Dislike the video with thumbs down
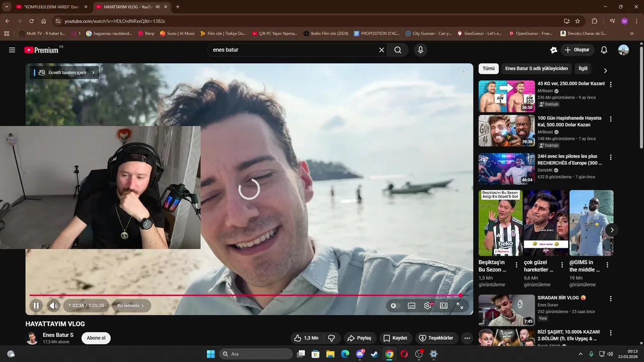This screenshot has height=362, width=644. (332, 338)
